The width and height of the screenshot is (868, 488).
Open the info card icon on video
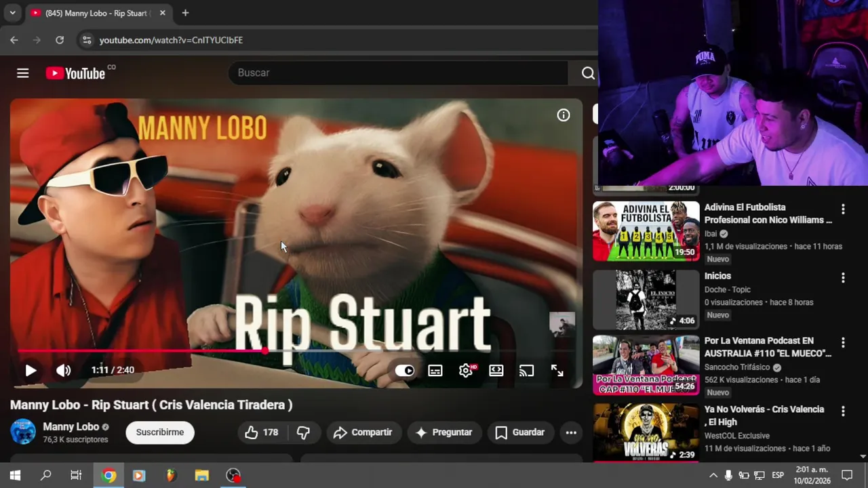[564, 115]
